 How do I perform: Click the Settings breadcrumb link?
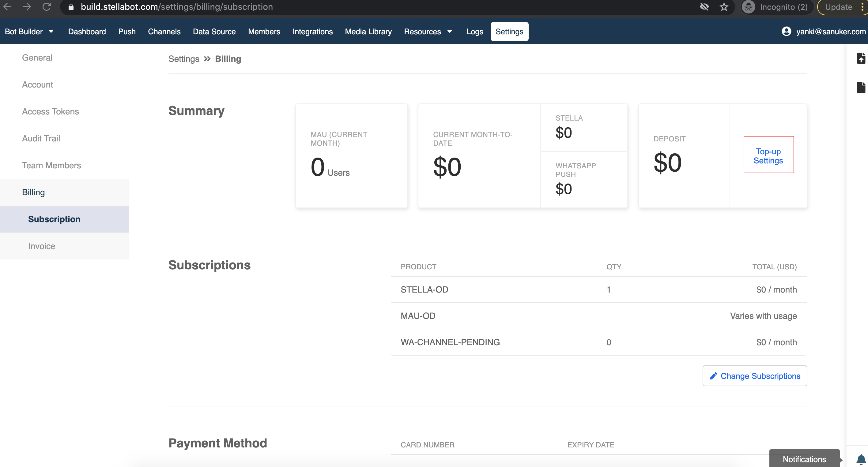[184, 59]
